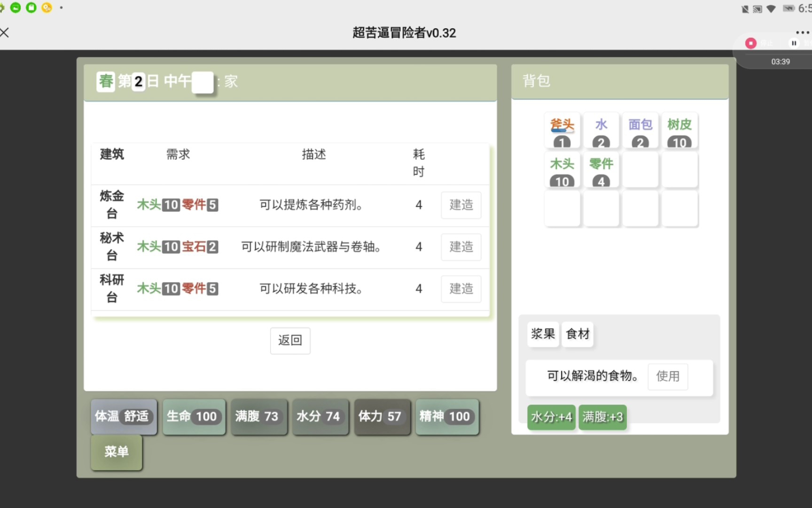Click the 03:39 recording timer

pyautogui.click(x=781, y=62)
